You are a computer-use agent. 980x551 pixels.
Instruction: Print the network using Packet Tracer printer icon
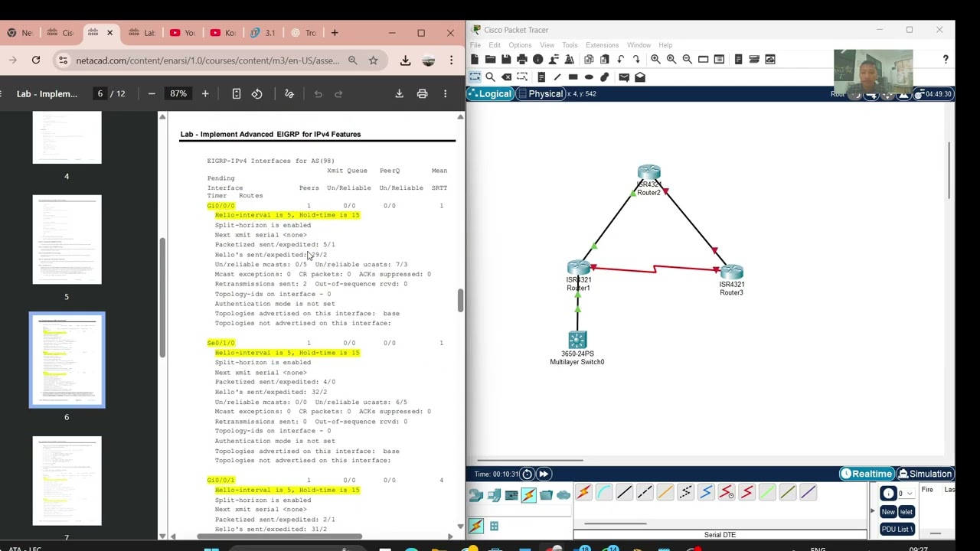point(522,59)
